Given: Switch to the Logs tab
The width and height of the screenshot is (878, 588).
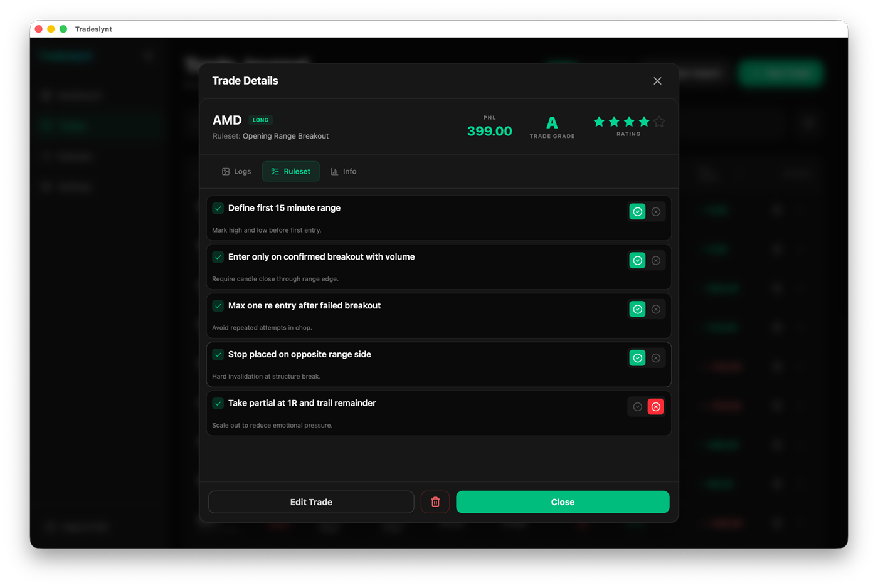Looking at the screenshot, I should [x=236, y=171].
